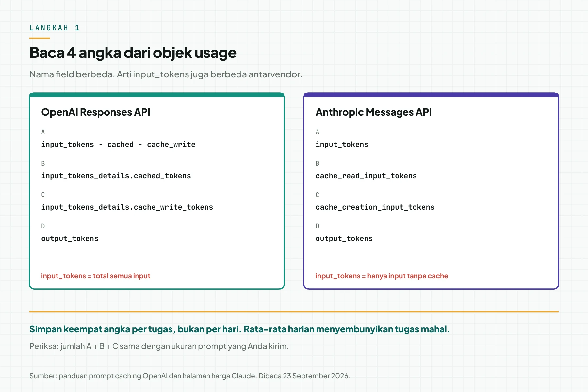Click 'output_tokens' in the Anthropic card
588x392 pixels.
point(344,238)
